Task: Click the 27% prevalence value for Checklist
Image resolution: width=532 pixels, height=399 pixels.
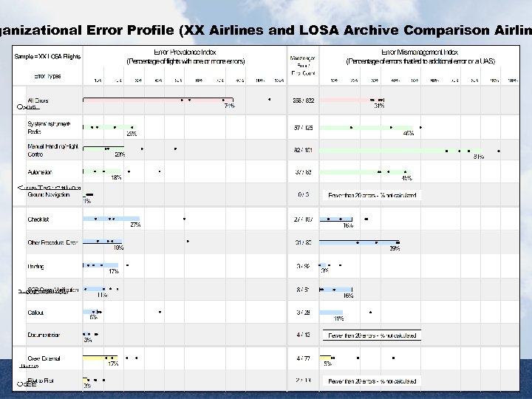Action: tap(135, 225)
